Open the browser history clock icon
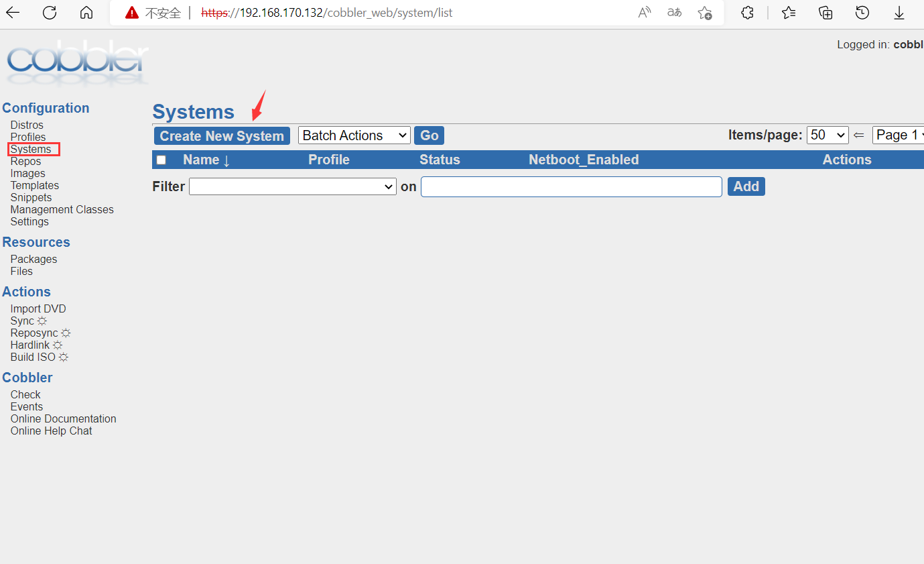 [x=862, y=13]
